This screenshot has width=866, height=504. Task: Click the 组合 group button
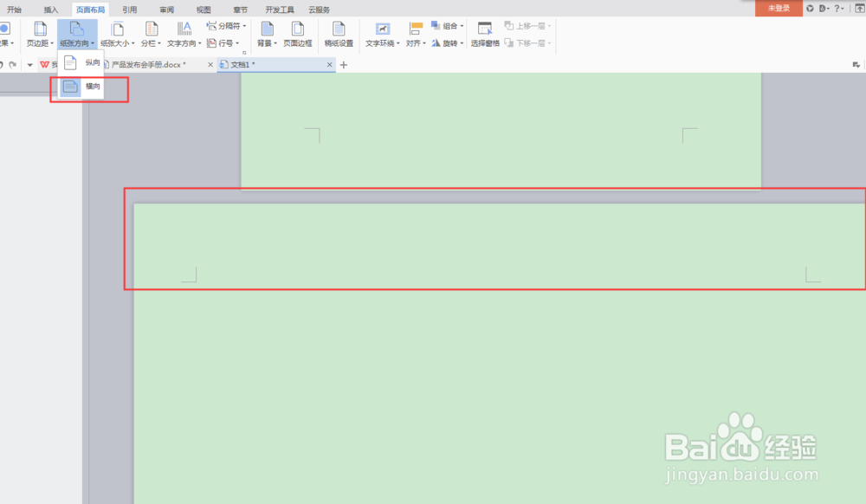coord(447,26)
